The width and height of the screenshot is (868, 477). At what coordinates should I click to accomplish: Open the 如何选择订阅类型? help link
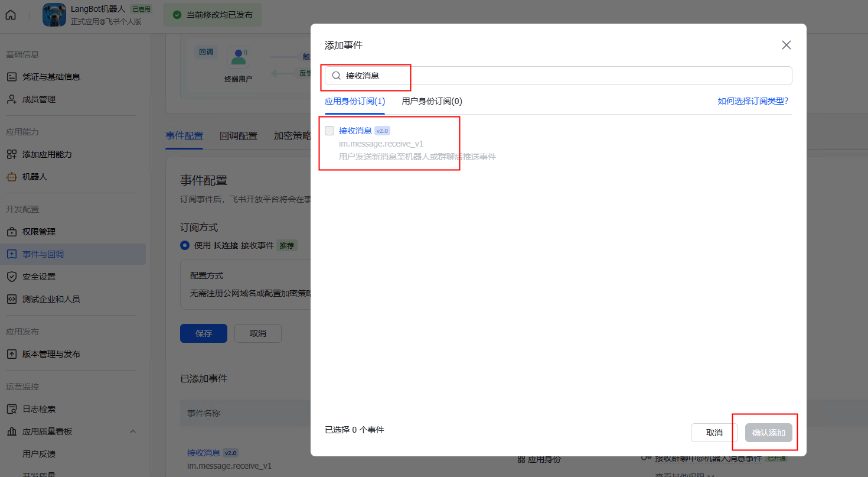coord(753,101)
